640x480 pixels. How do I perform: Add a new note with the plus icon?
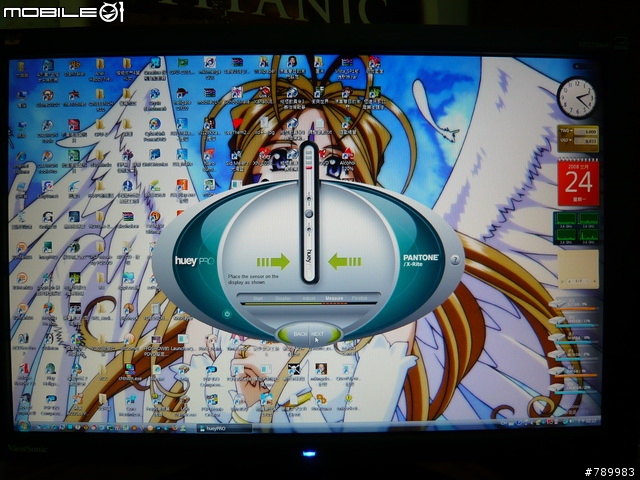(594, 282)
